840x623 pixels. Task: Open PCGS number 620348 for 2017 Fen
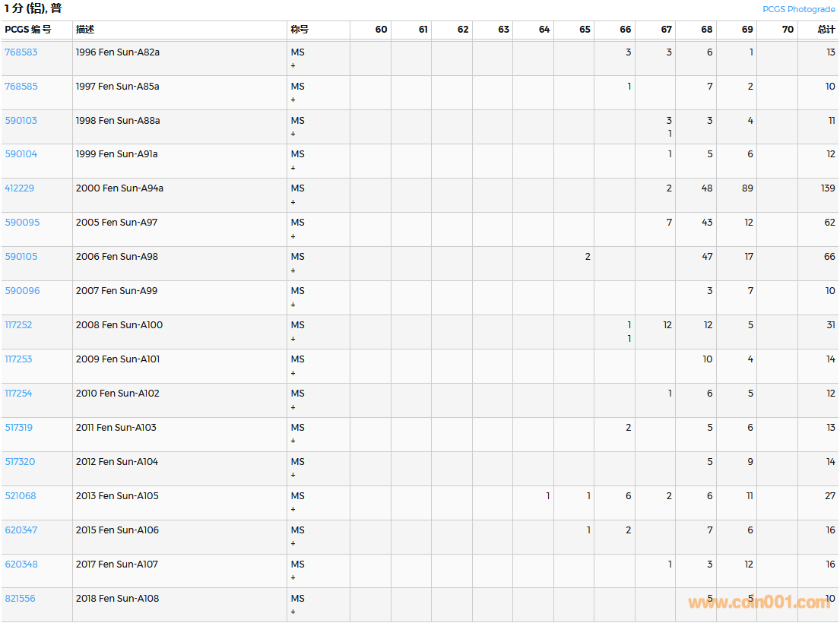[x=21, y=564]
